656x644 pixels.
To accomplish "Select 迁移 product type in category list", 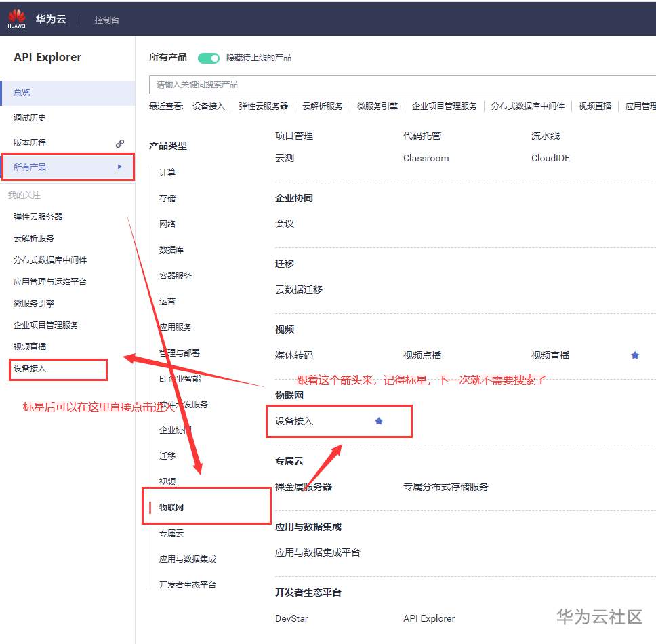I will point(167,456).
